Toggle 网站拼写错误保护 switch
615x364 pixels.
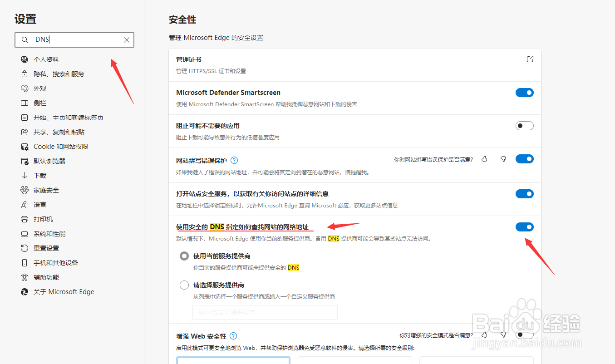point(524,159)
